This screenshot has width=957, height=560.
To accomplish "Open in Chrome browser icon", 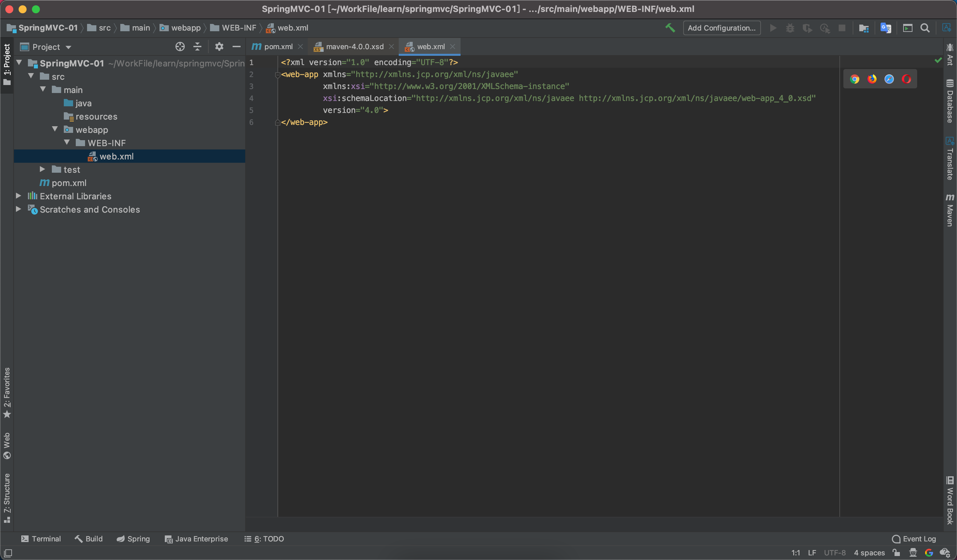I will pyautogui.click(x=854, y=79).
